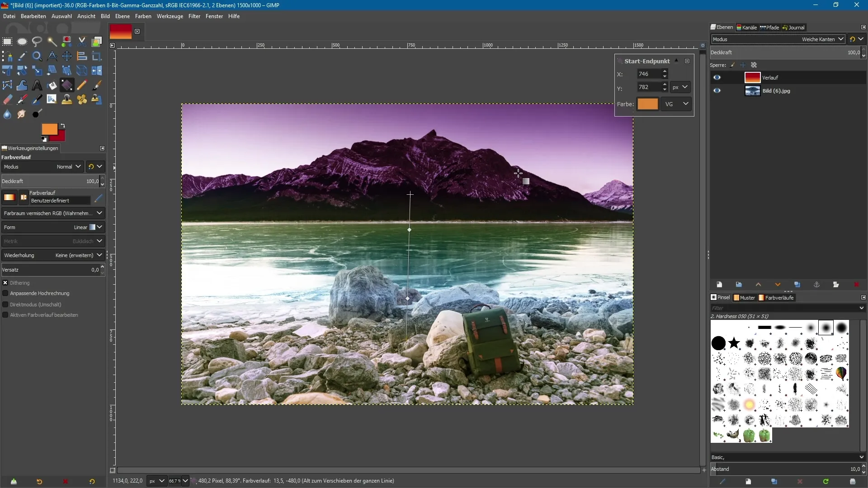This screenshot has width=868, height=488.
Task: Toggle the Dithering checkbox
Action: tap(5, 283)
